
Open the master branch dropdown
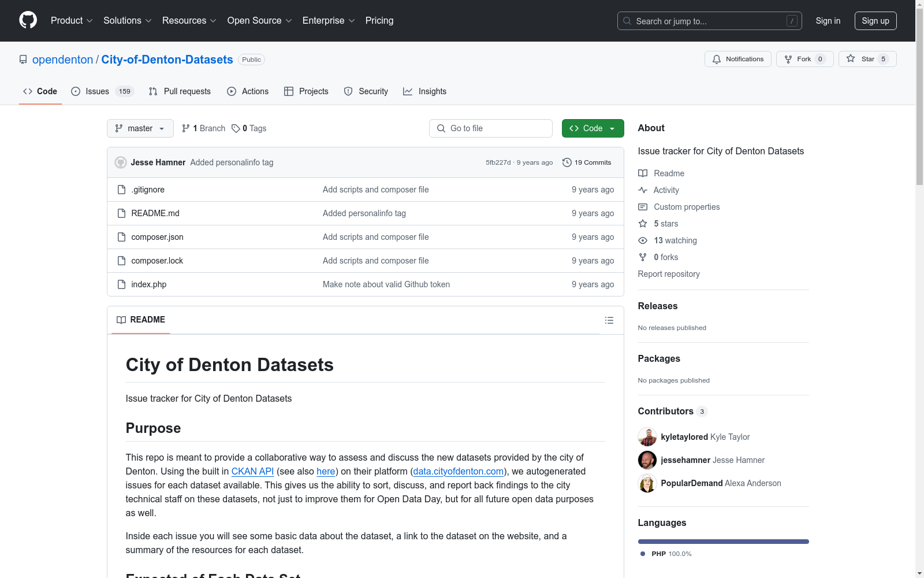point(140,128)
